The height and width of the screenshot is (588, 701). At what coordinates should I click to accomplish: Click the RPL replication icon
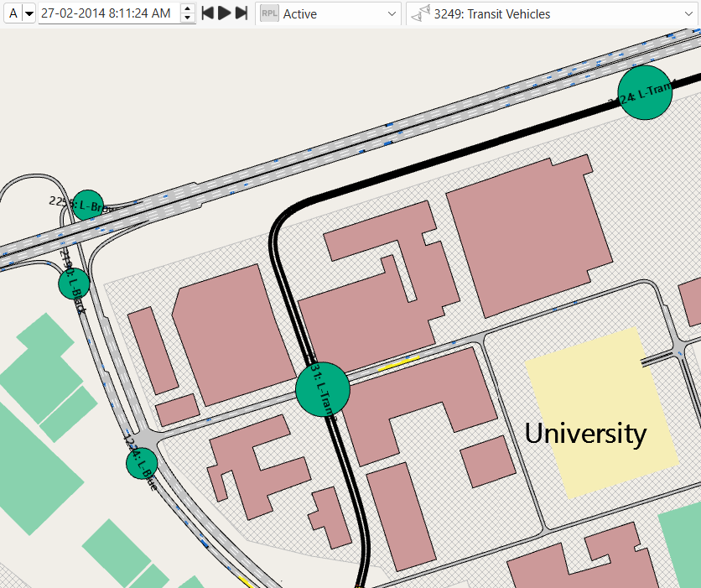click(x=269, y=13)
